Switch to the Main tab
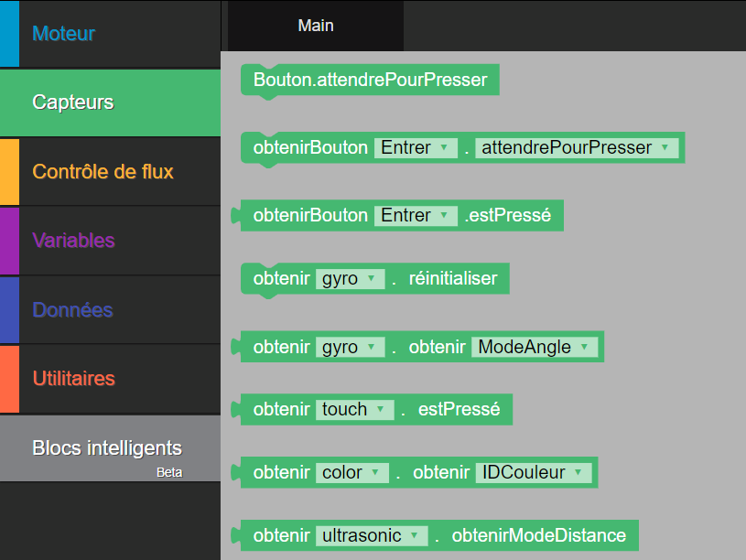 (x=316, y=26)
